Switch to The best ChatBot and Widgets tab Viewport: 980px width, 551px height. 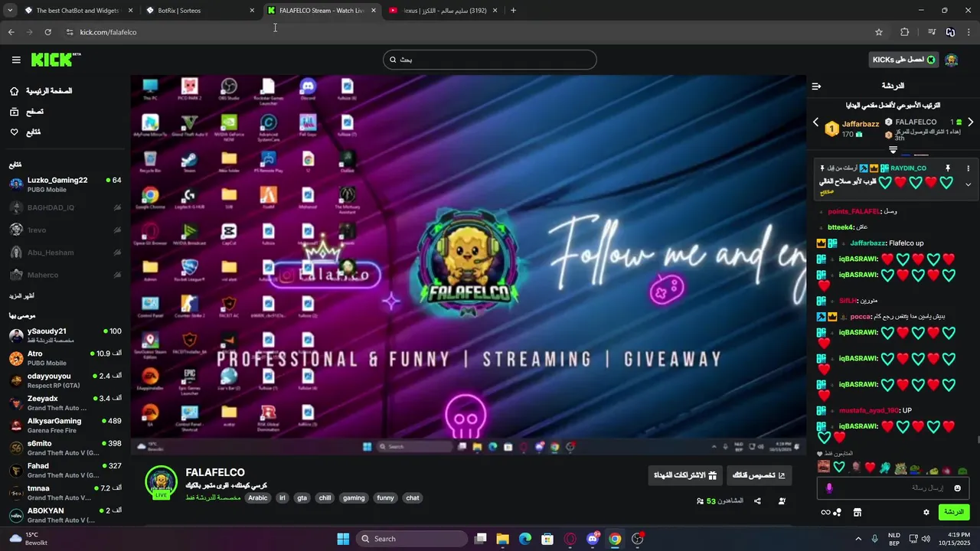[x=79, y=11]
